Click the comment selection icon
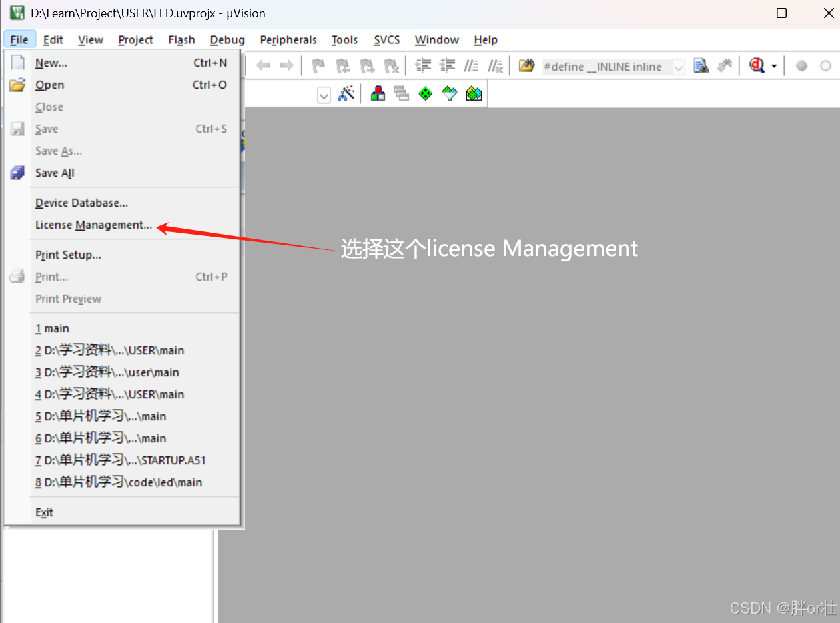The width and height of the screenshot is (840, 623). pos(472,65)
